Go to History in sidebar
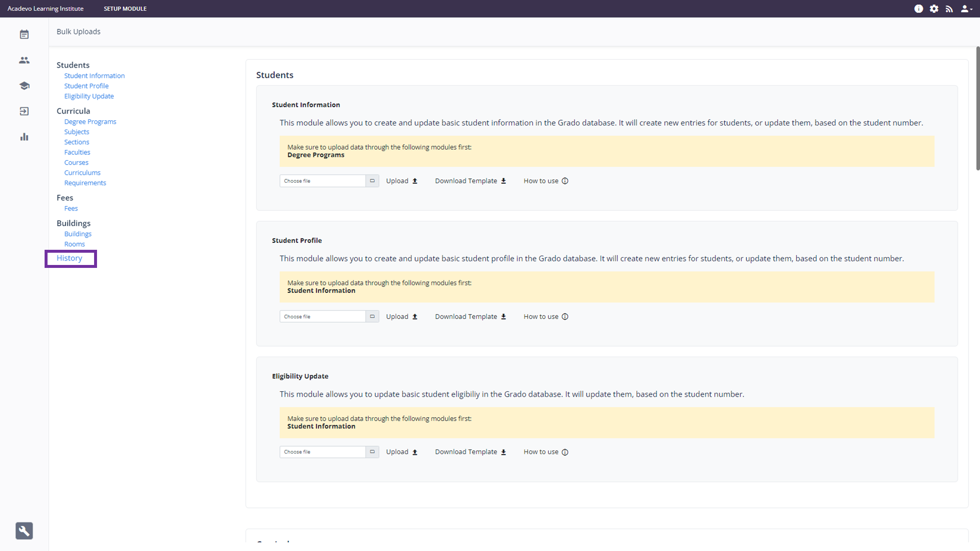The height and width of the screenshot is (551, 980). click(69, 258)
